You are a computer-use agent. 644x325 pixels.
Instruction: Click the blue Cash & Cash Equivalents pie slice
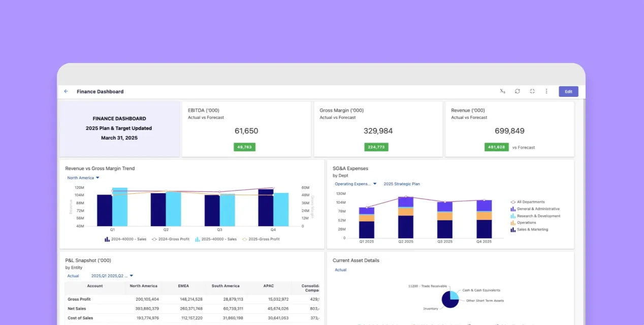coord(455,296)
